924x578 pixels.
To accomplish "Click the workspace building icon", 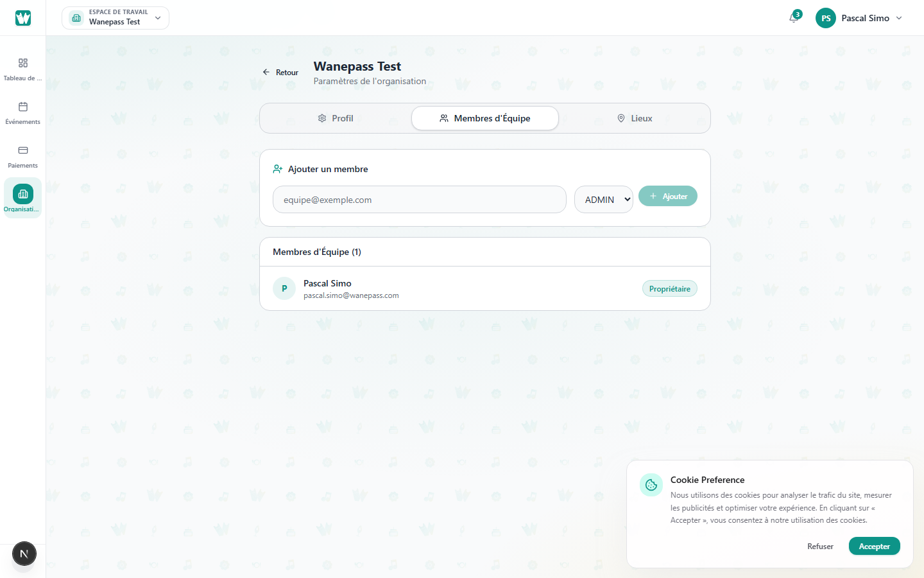I will (x=76, y=18).
